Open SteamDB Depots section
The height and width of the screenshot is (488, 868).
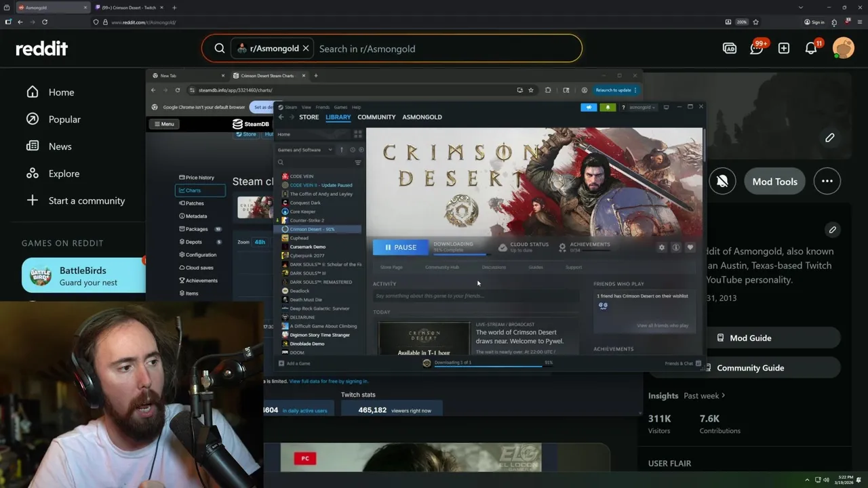tap(200, 242)
